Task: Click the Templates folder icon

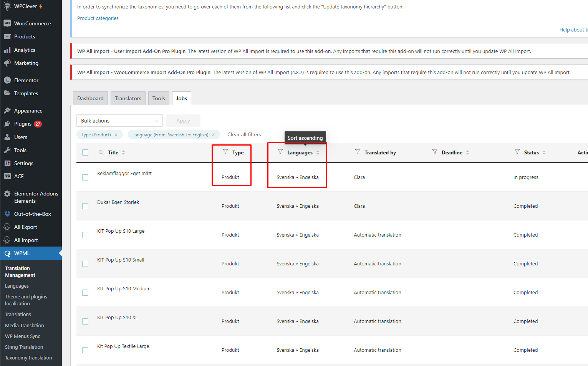Action: [x=7, y=93]
